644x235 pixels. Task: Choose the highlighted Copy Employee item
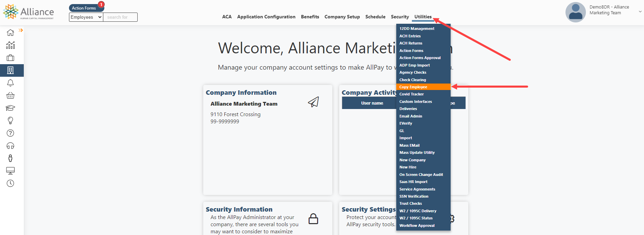(x=423, y=87)
